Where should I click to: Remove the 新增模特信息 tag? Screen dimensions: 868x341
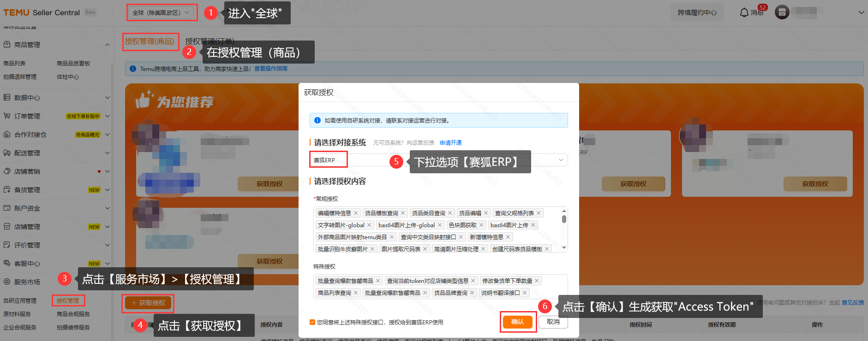[x=508, y=237]
